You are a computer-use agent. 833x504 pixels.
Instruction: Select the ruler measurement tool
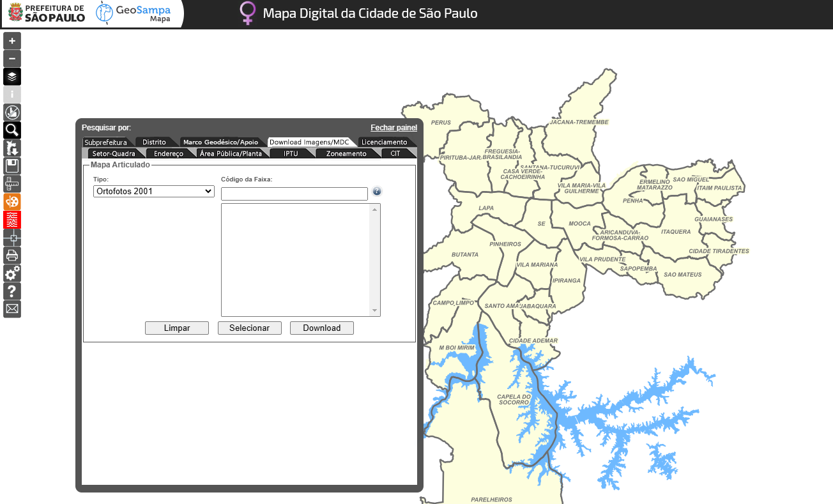[12, 184]
